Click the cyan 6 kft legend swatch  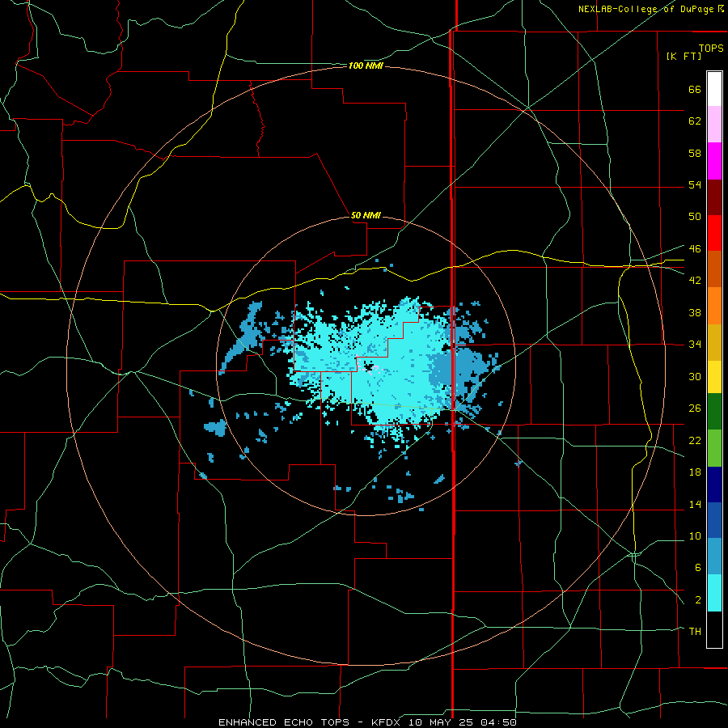coord(714,593)
